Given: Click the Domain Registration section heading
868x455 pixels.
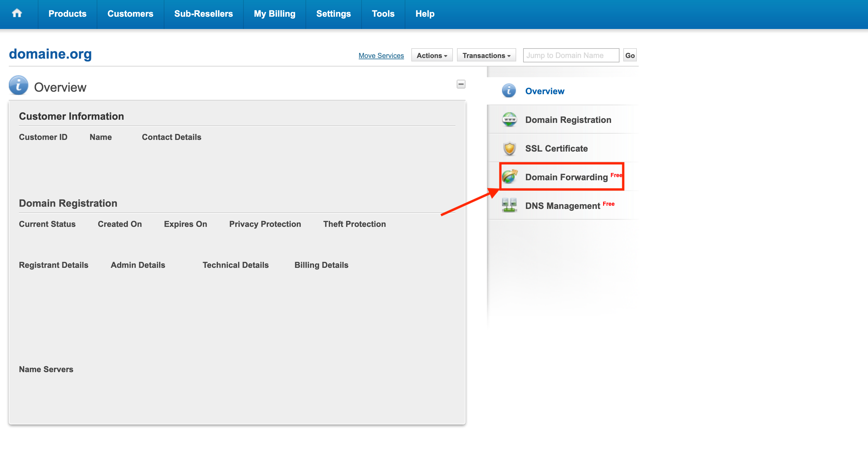Looking at the screenshot, I should [68, 203].
